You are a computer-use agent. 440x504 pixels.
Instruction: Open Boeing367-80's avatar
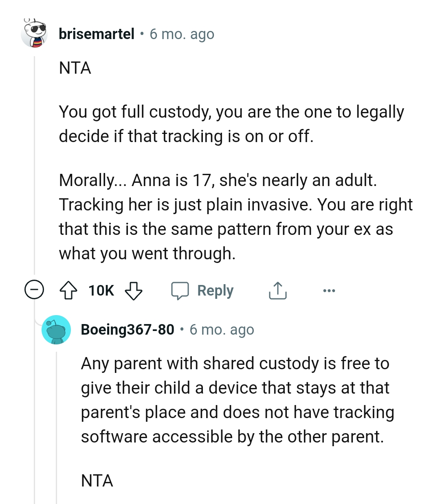[57, 330]
